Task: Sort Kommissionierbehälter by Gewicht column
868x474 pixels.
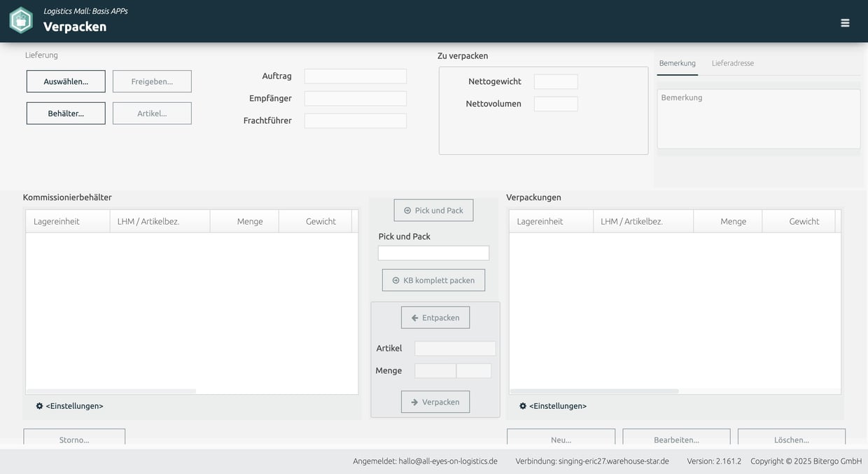Action: tap(315, 221)
